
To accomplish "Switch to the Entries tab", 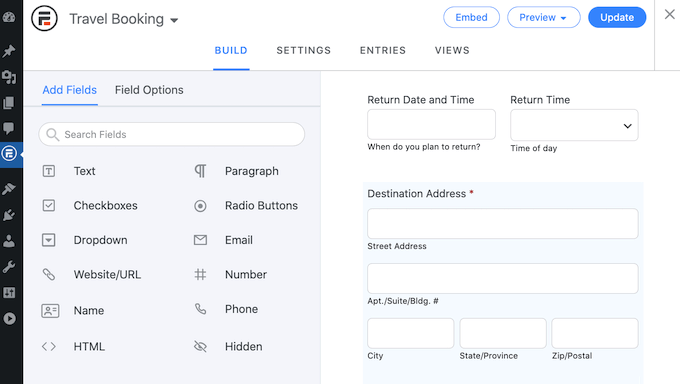I will pyautogui.click(x=383, y=50).
